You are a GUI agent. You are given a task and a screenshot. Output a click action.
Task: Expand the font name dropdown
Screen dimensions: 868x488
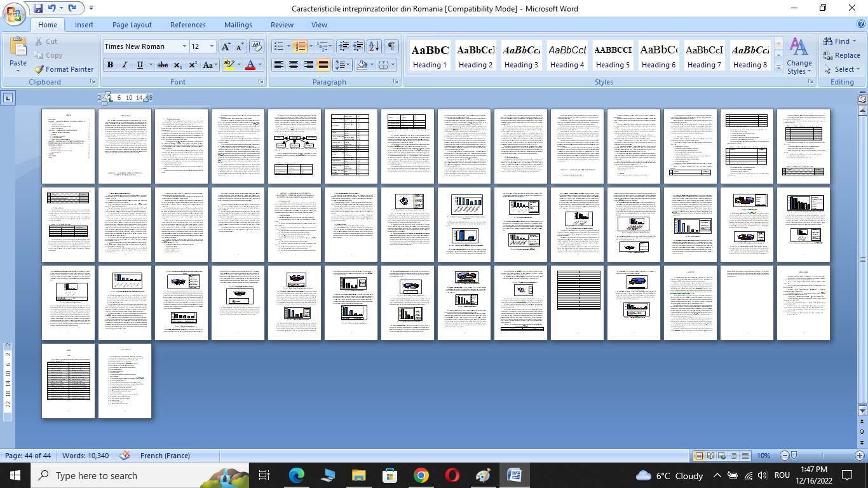184,46
